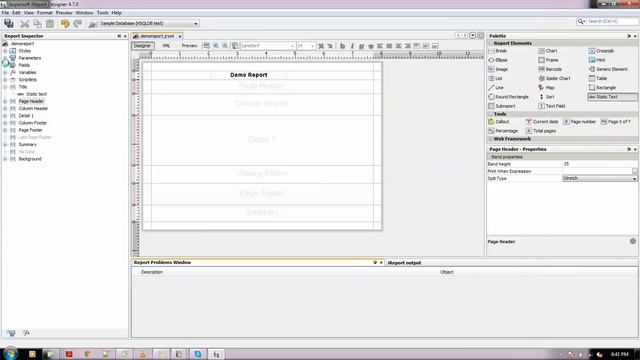Toggle underline text formatting
This screenshot has width=640, height=360.
[x=361, y=46]
